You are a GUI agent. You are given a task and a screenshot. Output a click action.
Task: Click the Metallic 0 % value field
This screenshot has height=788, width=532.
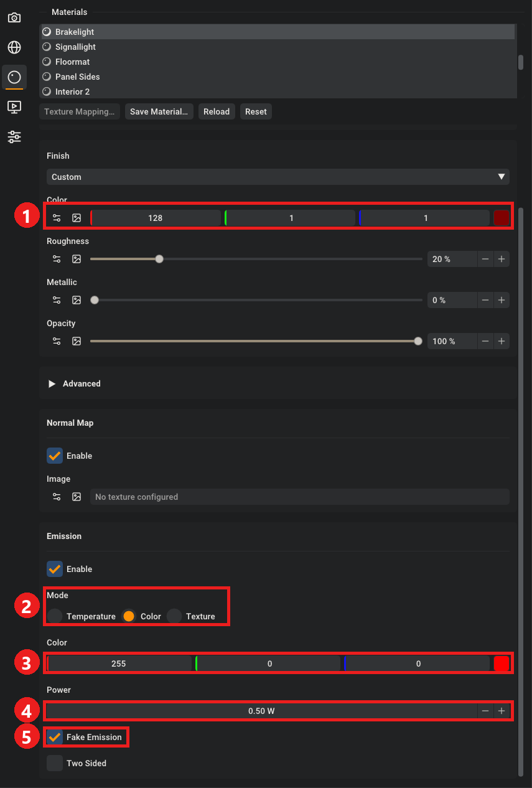452,300
